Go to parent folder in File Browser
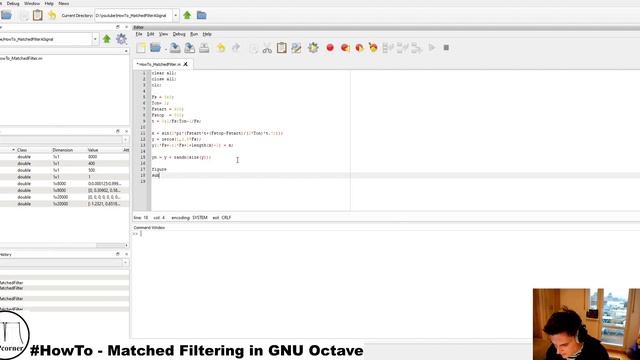The image size is (640, 360). coord(107,39)
